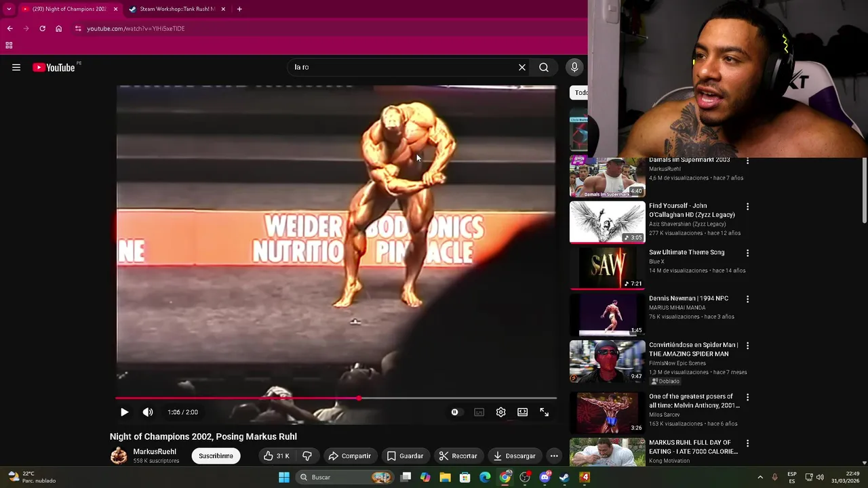Open Task View on taskbar
Screen dimensions: 868x488
(406, 477)
